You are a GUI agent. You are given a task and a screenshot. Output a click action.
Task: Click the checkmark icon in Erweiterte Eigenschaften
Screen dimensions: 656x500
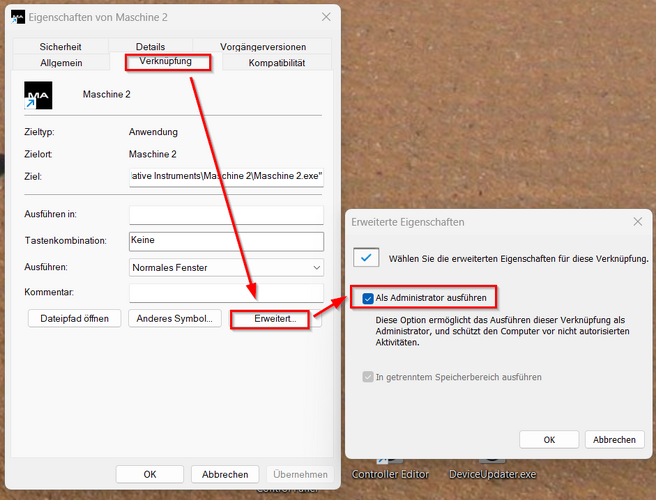tap(366, 257)
